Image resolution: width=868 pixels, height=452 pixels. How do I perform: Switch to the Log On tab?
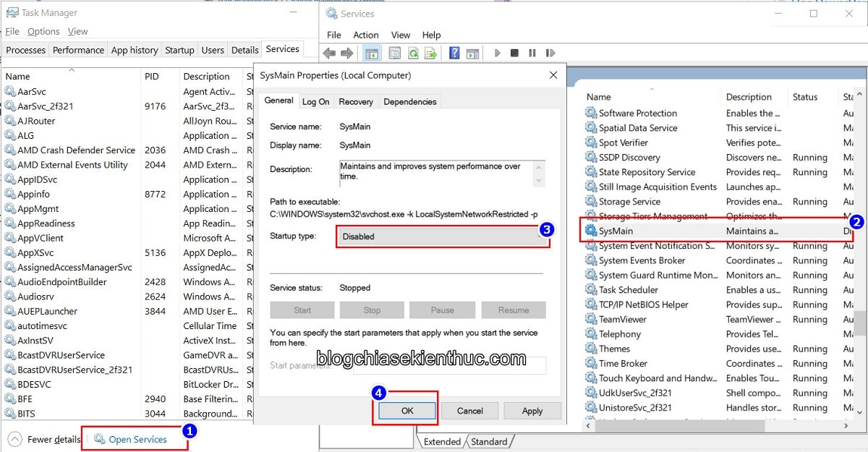(x=315, y=102)
